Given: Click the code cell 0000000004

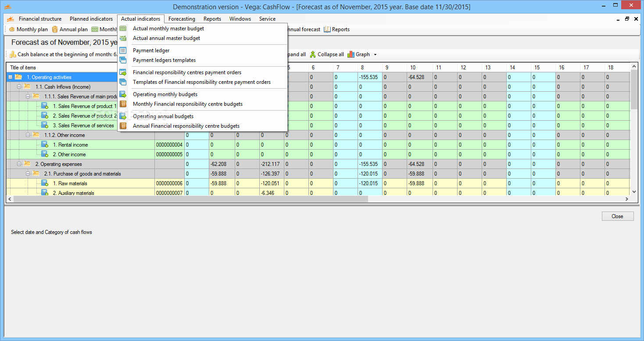Looking at the screenshot, I should [169, 145].
